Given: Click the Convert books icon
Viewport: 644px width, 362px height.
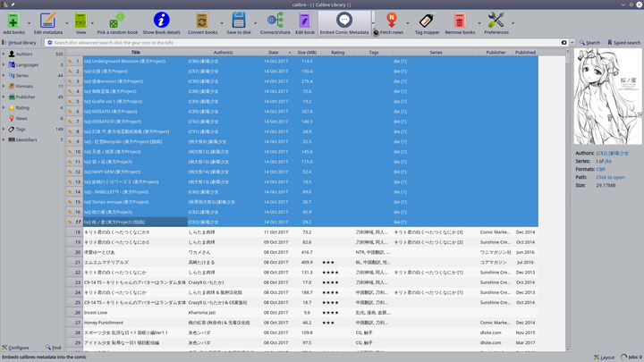Looking at the screenshot, I should (202, 19).
